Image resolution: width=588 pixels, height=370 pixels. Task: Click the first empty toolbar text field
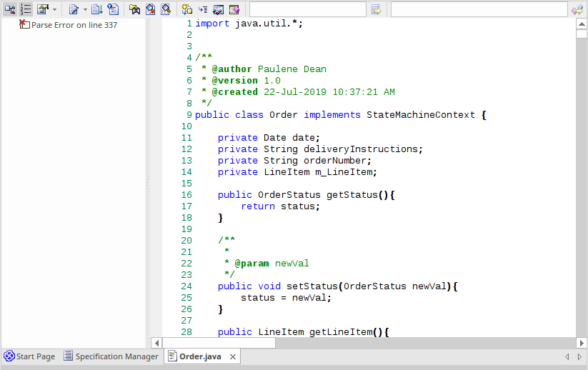307,9
